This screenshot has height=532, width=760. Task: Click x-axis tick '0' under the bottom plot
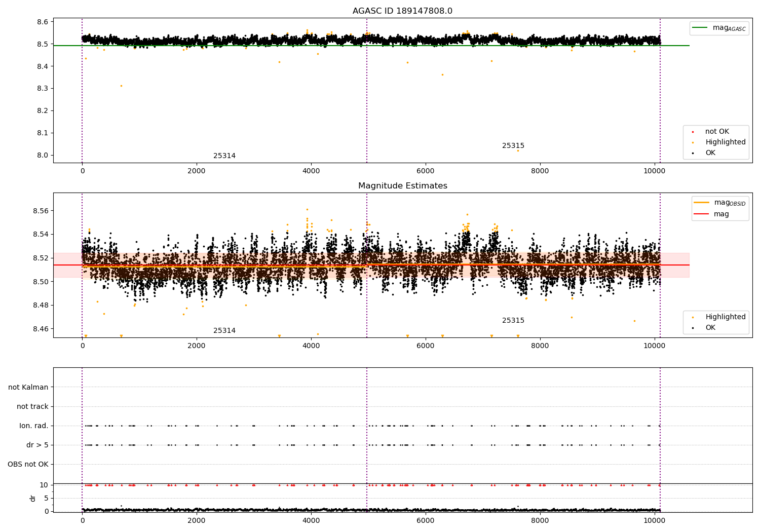pyautogui.click(x=82, y=520)
